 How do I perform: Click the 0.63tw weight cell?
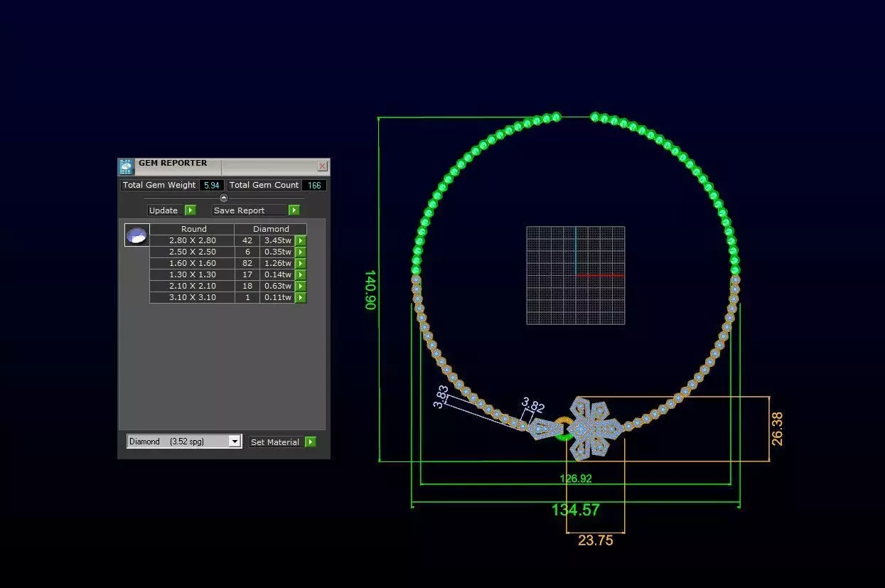(x=278, y=287)
